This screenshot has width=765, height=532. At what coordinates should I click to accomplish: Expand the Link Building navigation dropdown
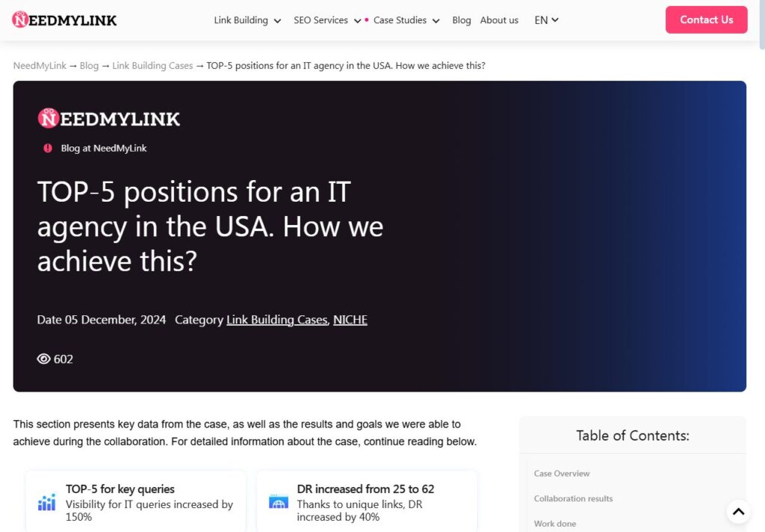[x=247, y=20]
